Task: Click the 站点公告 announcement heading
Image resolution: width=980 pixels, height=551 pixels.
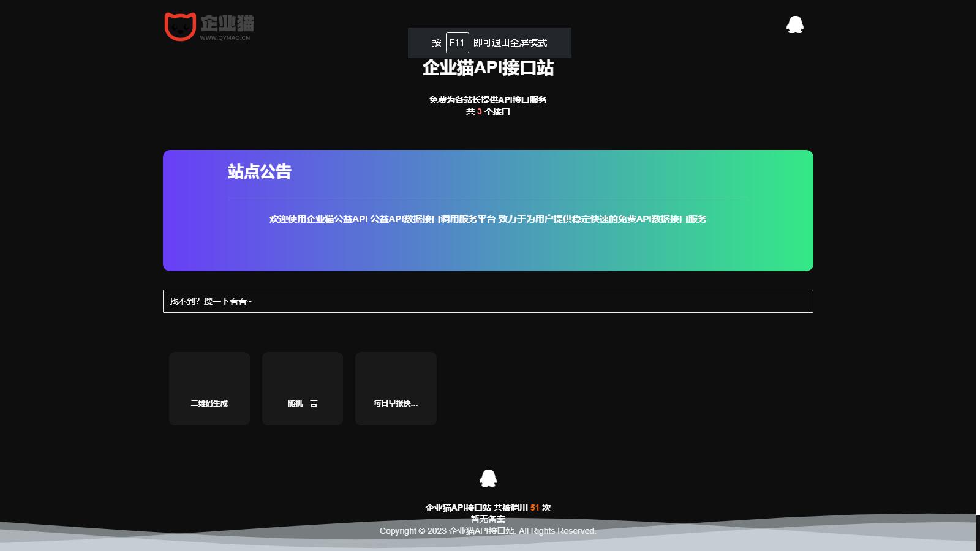Action: tap(259, 173)
